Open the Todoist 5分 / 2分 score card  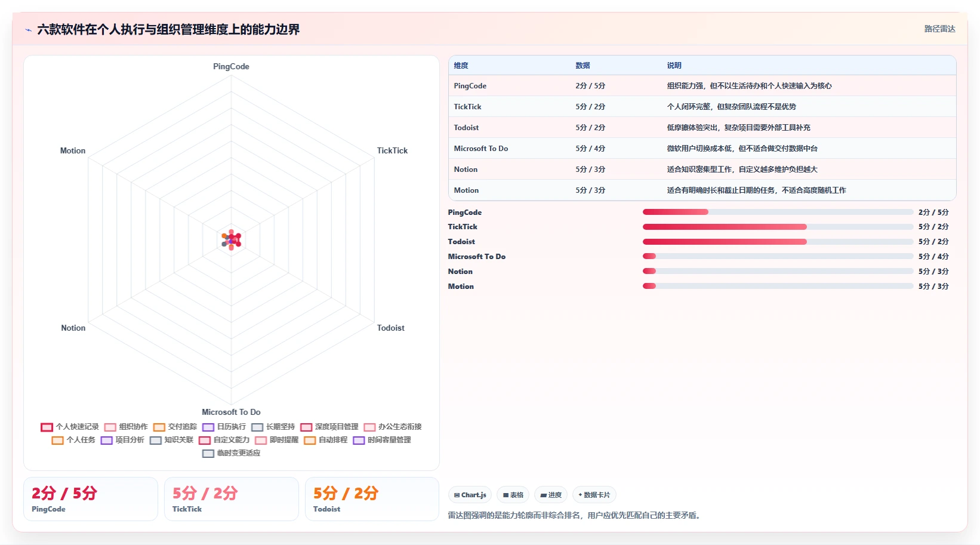pyautogui.click(x=372, y=499)
